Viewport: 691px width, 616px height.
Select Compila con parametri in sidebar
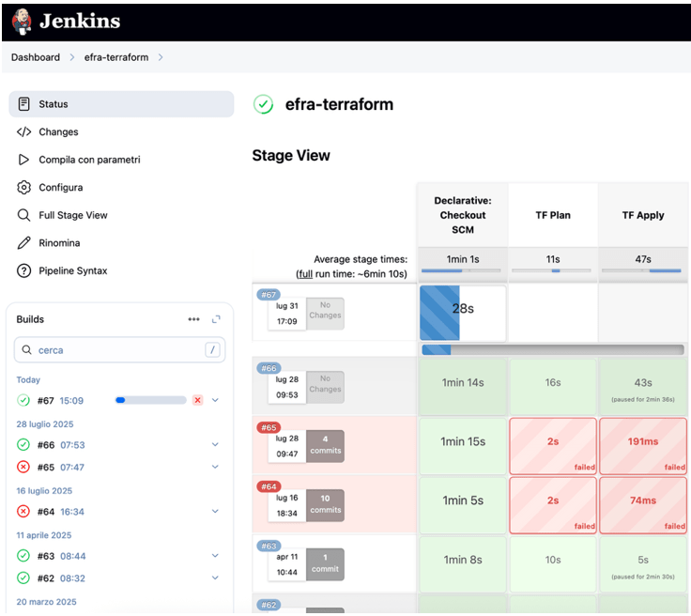89,160
